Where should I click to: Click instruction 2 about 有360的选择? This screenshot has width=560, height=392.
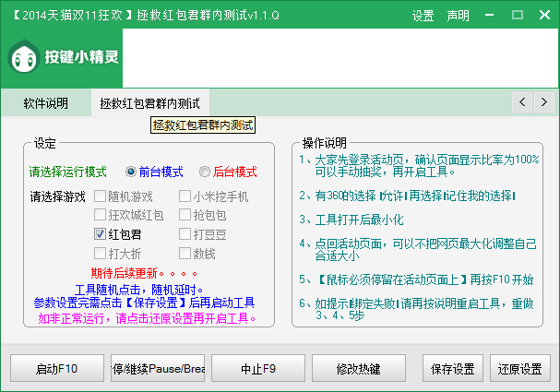point(407,196)
